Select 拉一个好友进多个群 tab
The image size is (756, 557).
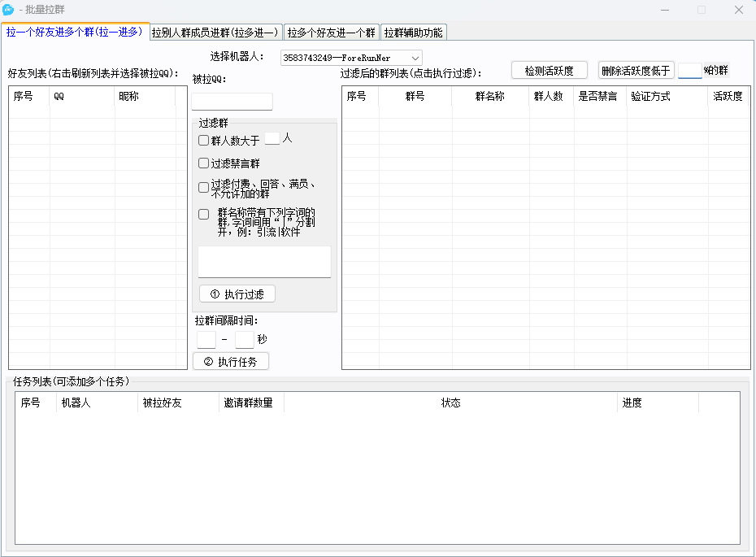coord(75,33)
